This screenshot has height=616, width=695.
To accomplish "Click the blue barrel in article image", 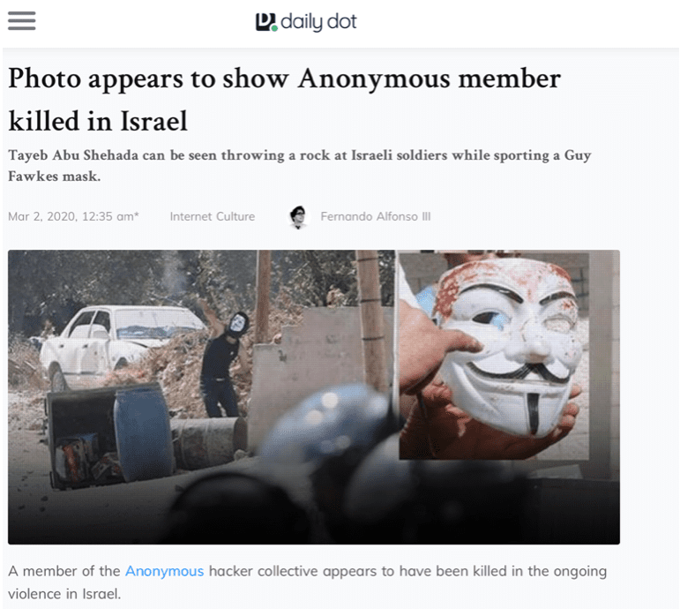I will (142, 433).
